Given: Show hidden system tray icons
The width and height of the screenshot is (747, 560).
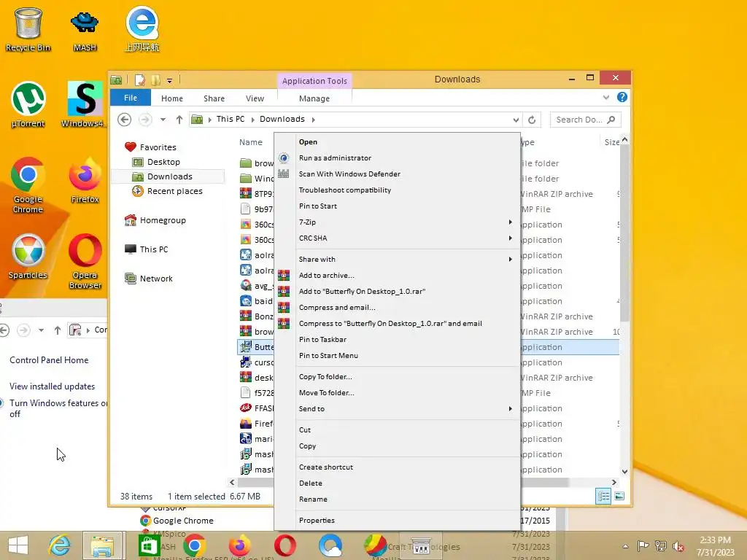Looking at the screenshot, I should tap(625, 546).
